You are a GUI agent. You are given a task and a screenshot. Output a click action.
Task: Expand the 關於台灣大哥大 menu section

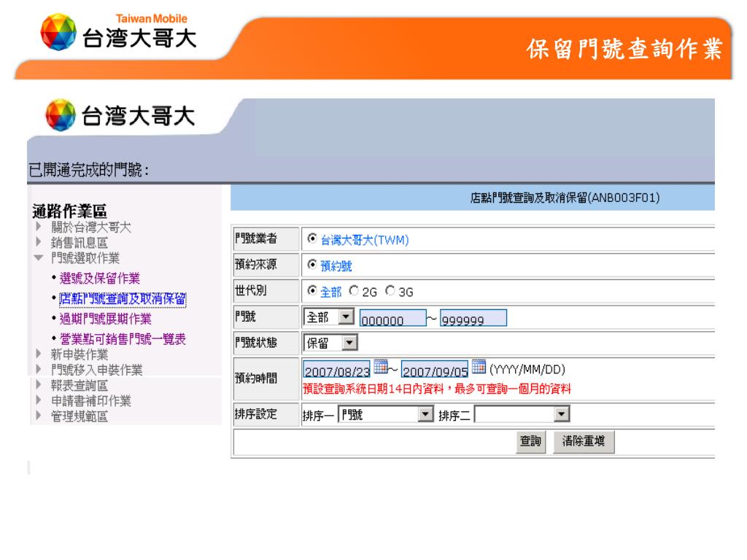pyautogui.click(x=39, y=227)
